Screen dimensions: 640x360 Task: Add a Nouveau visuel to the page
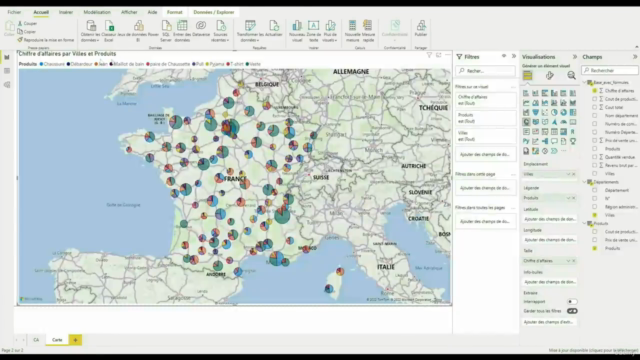click(x=297, y=31)
